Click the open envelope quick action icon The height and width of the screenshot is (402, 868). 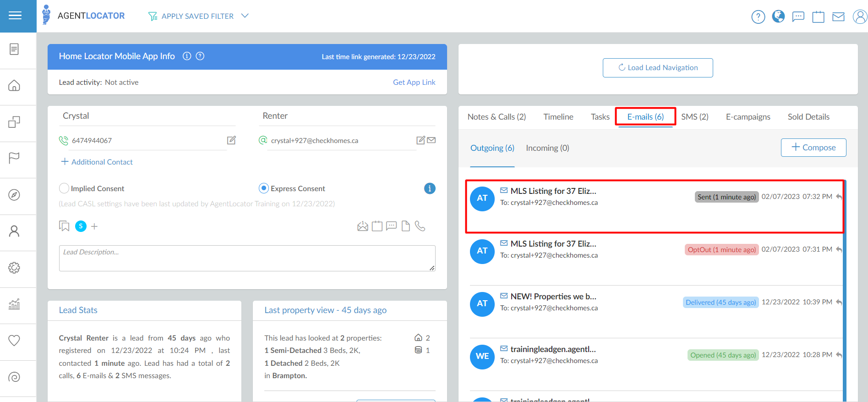coord(363,226)
